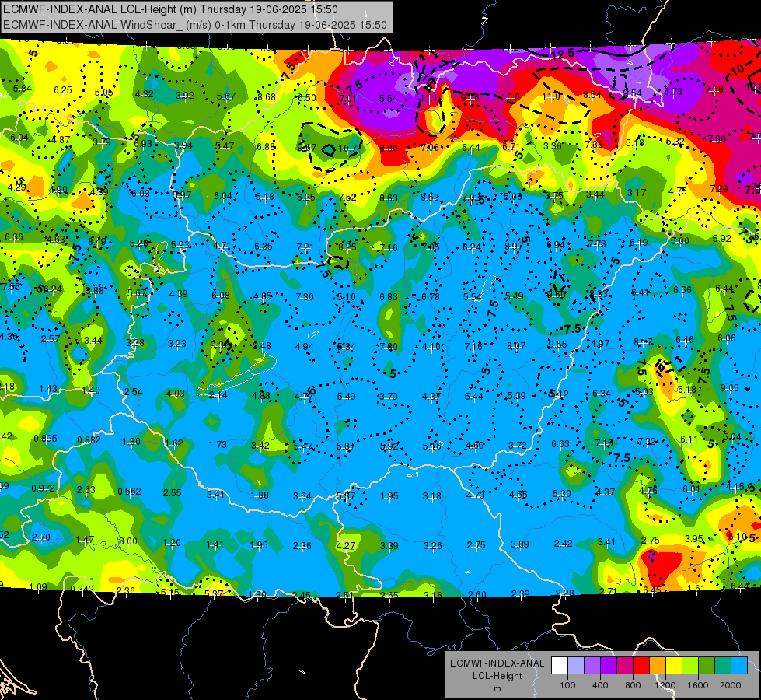Click header line WindShear_ (m/s) 0-1km
This screenshot has width=761, height=700.
click(x=195, y=25)
